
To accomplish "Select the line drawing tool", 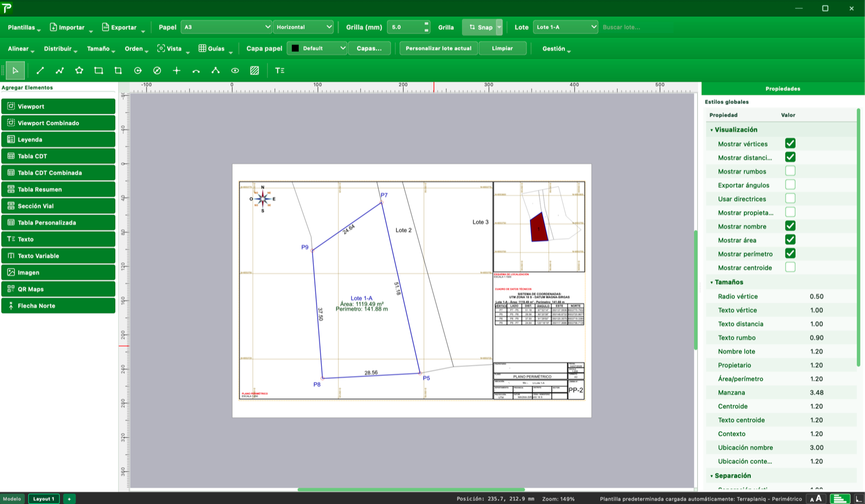I will click(40, 70).
